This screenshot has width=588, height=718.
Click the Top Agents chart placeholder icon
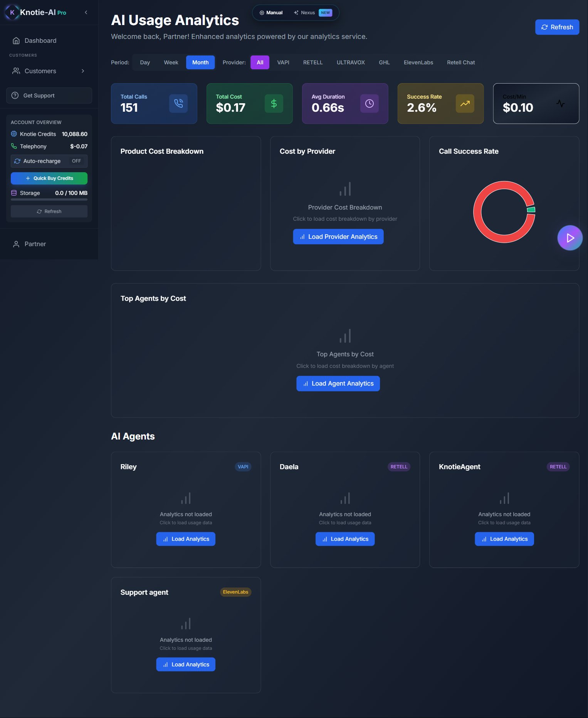[345, 336]
